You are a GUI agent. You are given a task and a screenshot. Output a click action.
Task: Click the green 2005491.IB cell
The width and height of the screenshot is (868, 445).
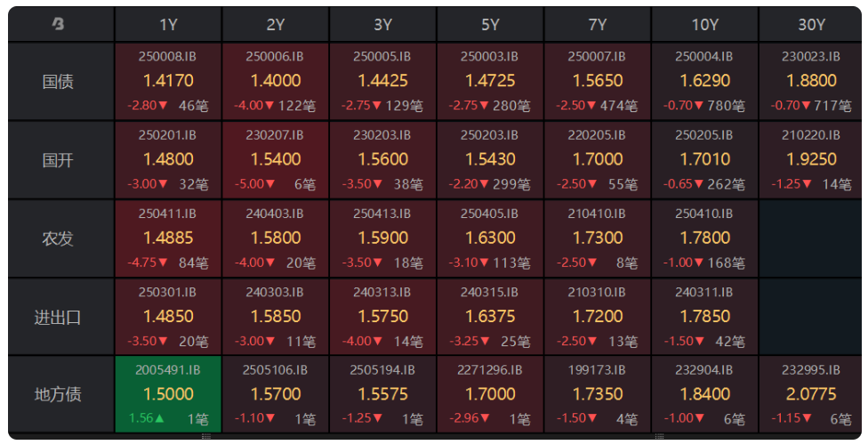tap(168, 394)
